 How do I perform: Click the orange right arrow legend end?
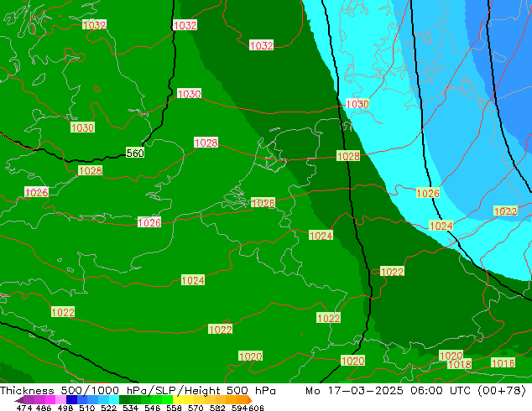[x=250, y=400]
